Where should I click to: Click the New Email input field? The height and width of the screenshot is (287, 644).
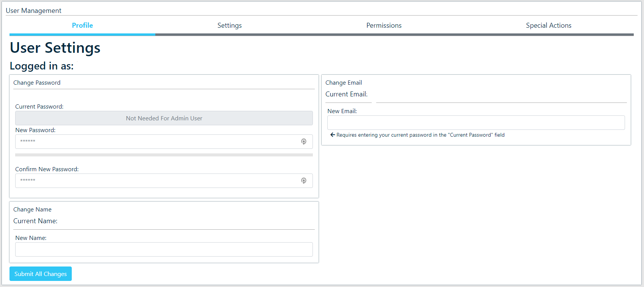click(x=476, y=123)
